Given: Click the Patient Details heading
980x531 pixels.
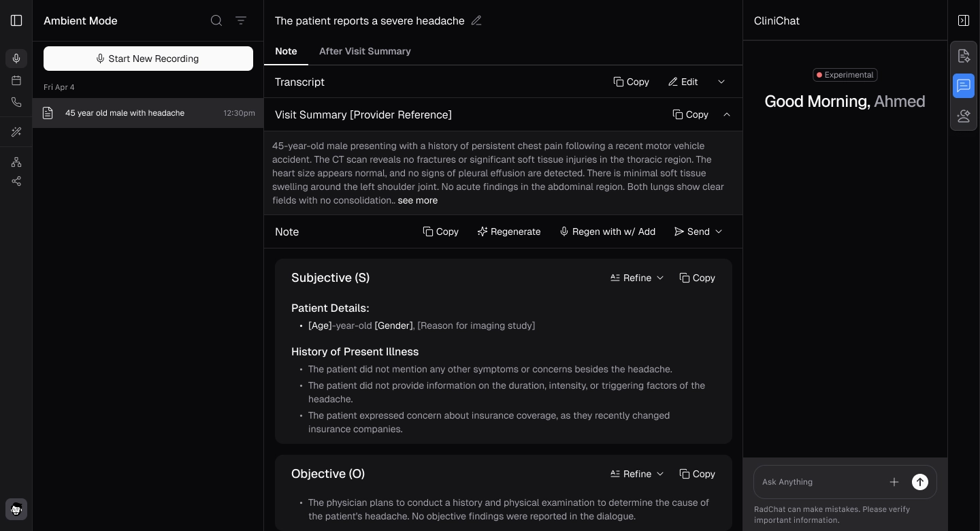Looking at the screenshot, I should tap(330, 308).
